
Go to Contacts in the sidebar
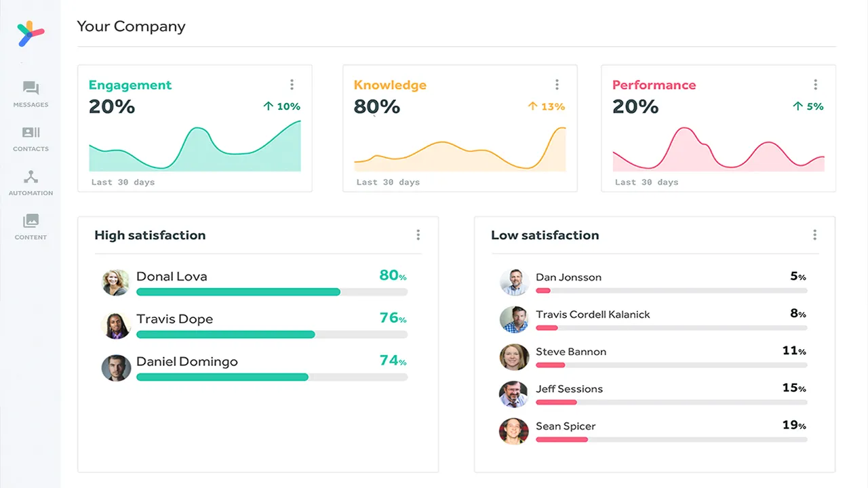pos(31,132)
